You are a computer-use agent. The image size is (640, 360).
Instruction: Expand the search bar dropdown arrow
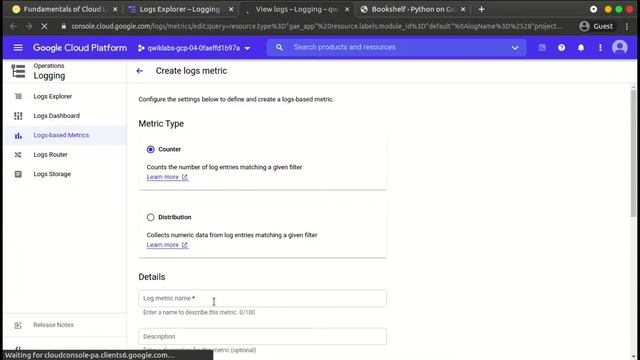[x=515, y=48]
